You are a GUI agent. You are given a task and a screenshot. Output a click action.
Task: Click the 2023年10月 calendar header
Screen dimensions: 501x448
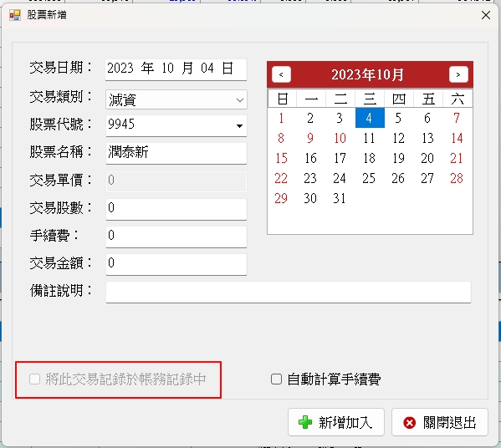click(367, 74)
